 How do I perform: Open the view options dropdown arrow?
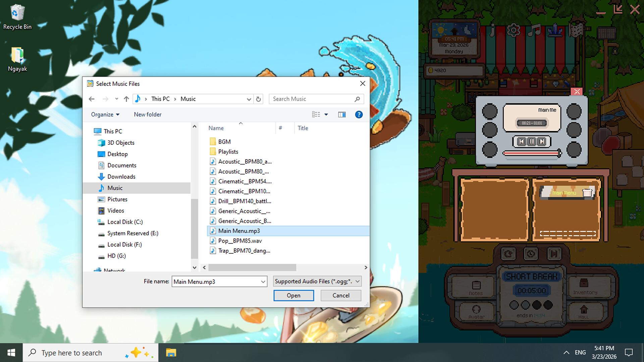326,115
